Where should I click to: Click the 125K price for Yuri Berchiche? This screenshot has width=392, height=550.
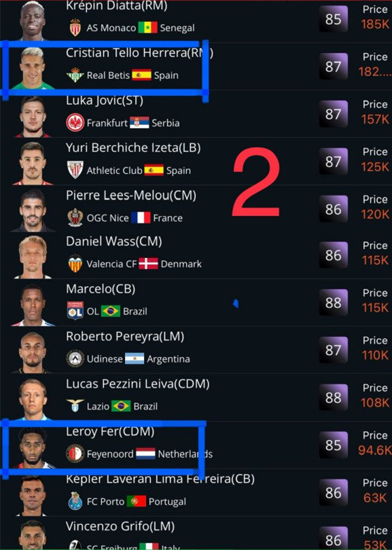375,166
